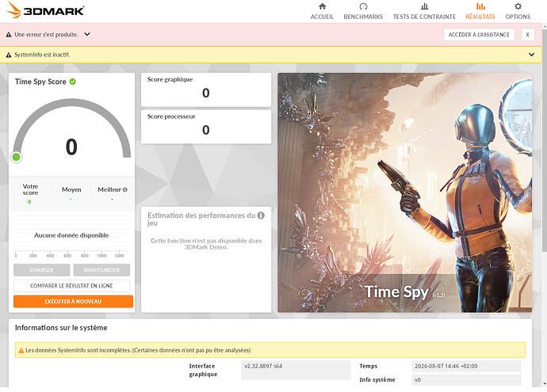Image resolution: width=547 pixels, height=392 pixels.
Task: Dismiss the error banner with X
Action: pyautogui.click(x=527, y=35)
